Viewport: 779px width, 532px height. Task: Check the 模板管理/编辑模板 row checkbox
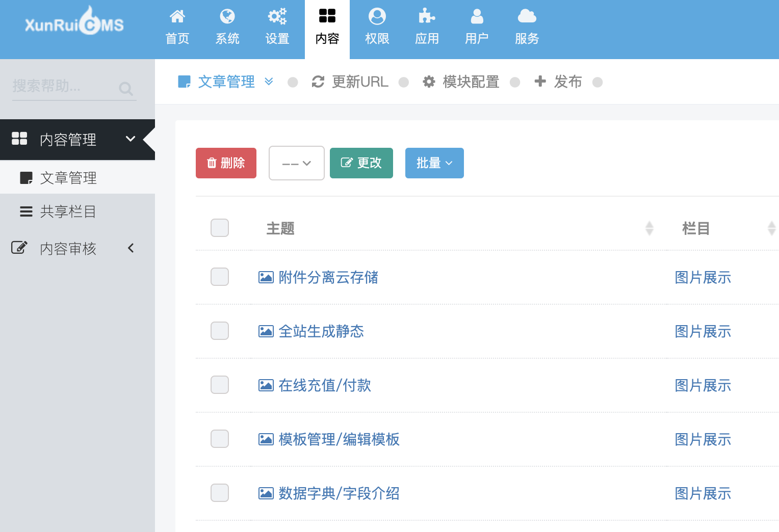click(220, 439)
